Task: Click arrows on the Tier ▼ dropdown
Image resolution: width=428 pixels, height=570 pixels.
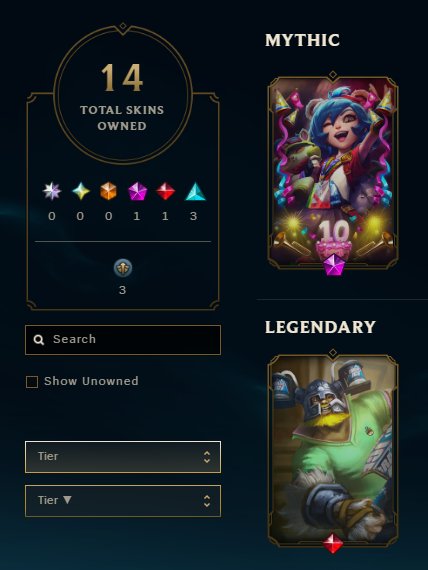Action: pyautogui.click(x=207, y=501)
